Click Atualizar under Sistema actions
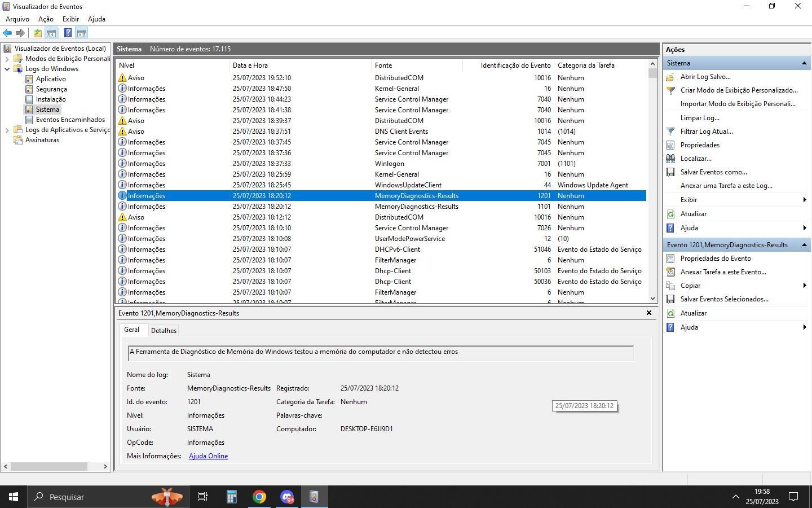This screenshot has width=812, height=508. coord(694,214)
